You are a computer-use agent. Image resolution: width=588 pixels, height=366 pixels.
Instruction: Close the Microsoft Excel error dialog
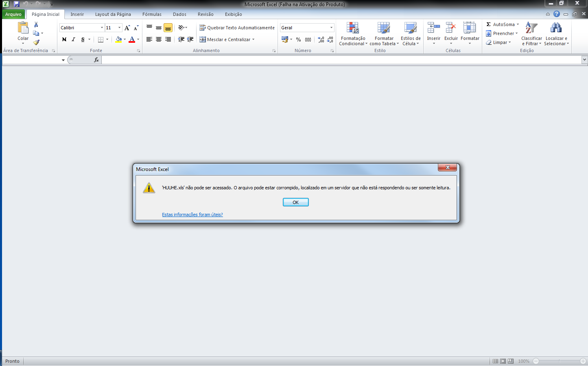(x=448, y=167)
